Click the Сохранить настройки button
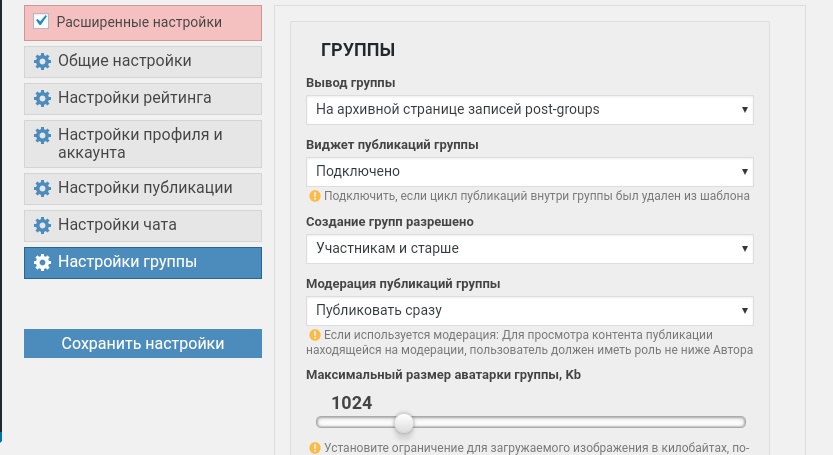 143,343
